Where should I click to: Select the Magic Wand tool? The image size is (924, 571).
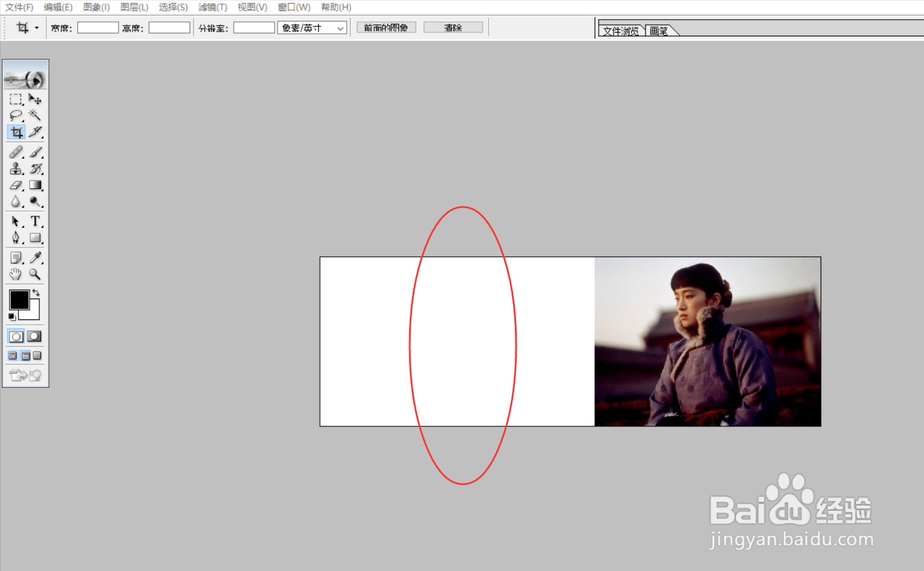click(35, 115)
